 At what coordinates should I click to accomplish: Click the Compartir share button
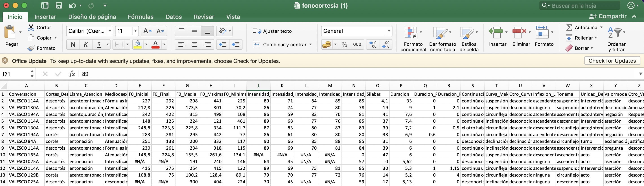pyautogui.click(x=608, y=16)
